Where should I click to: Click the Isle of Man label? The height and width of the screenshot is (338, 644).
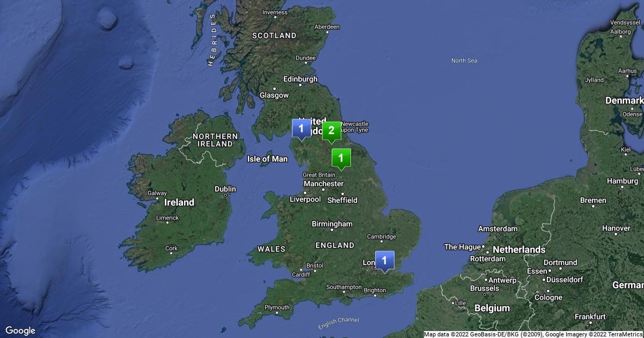click(x=267, y=159)
